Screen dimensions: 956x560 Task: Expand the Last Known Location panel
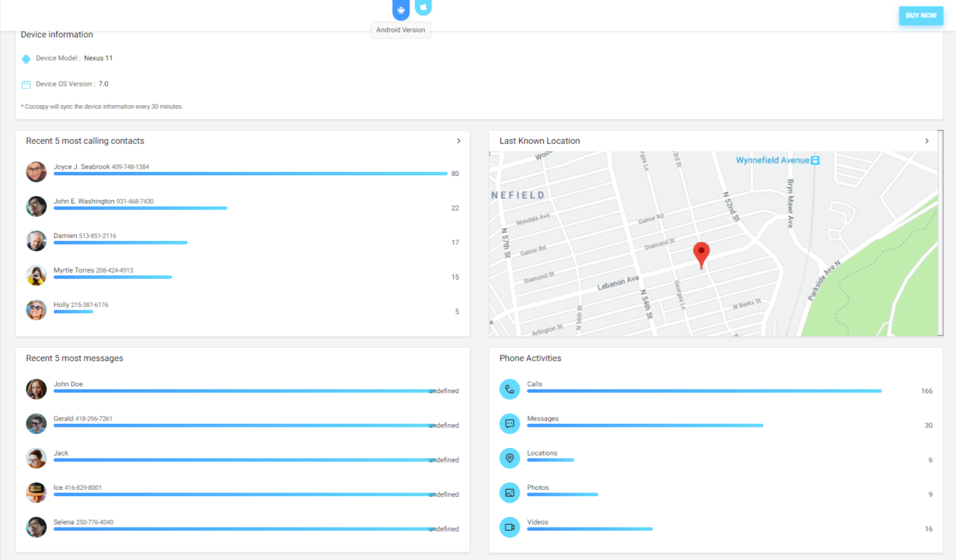pyautogui.click(x=927, y=141)
